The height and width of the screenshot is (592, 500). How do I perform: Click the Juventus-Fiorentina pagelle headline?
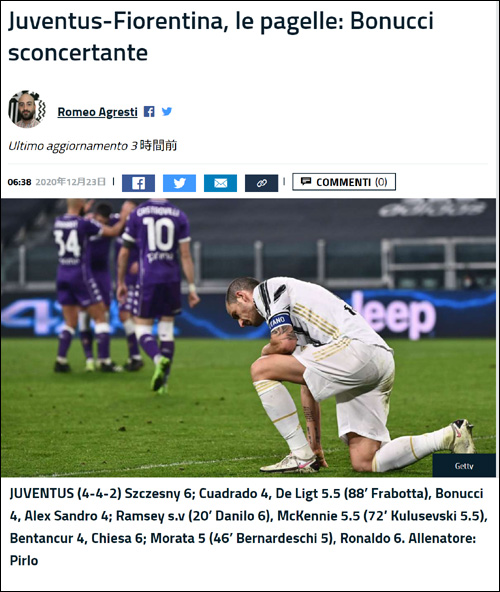221,37
